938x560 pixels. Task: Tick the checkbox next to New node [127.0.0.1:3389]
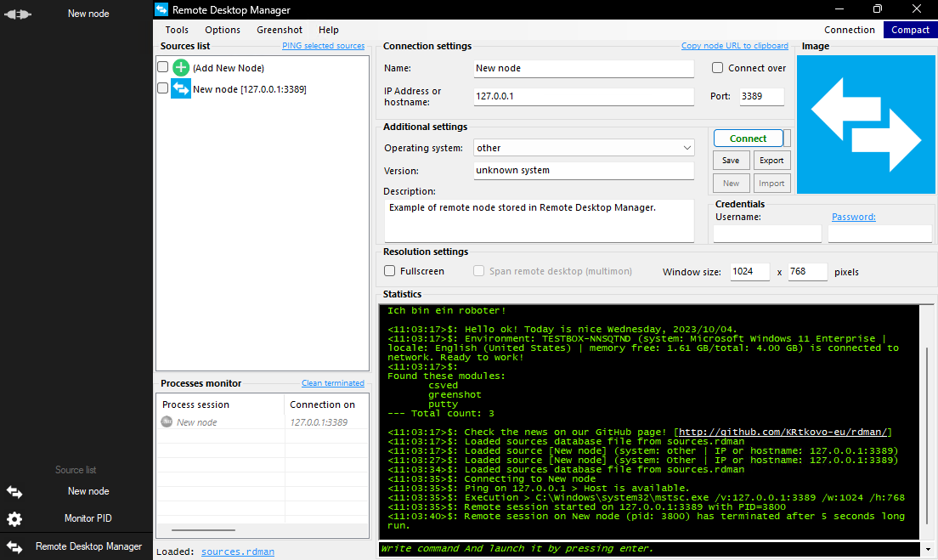163,88
